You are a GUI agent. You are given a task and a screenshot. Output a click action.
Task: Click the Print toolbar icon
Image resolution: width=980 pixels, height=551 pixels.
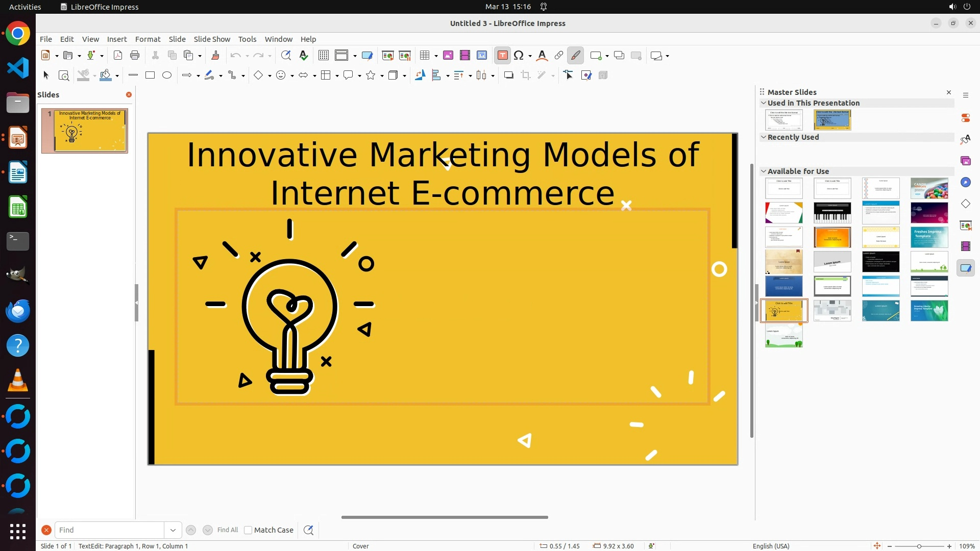135,56
